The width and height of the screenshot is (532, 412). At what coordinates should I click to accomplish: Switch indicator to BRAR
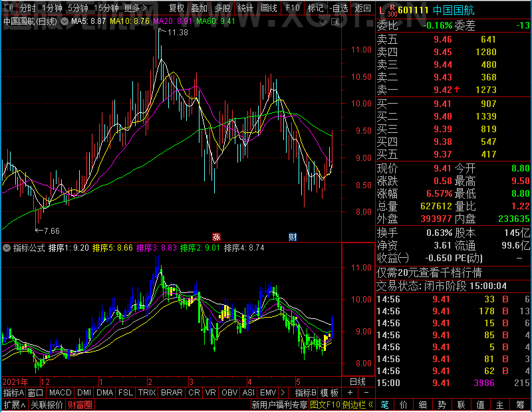click(x=172, y=393)
